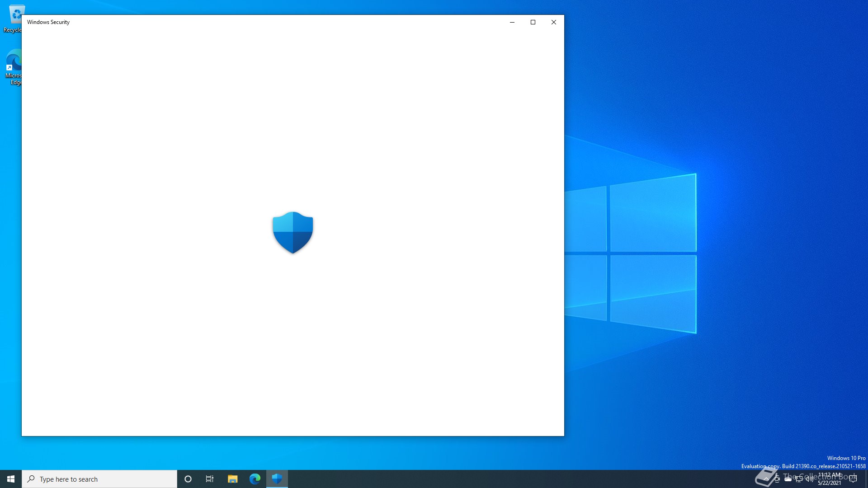The height and width of the screenshot is (488, 868).
Task: Select Windows Security taskbar button
Action: pos(277,479)
